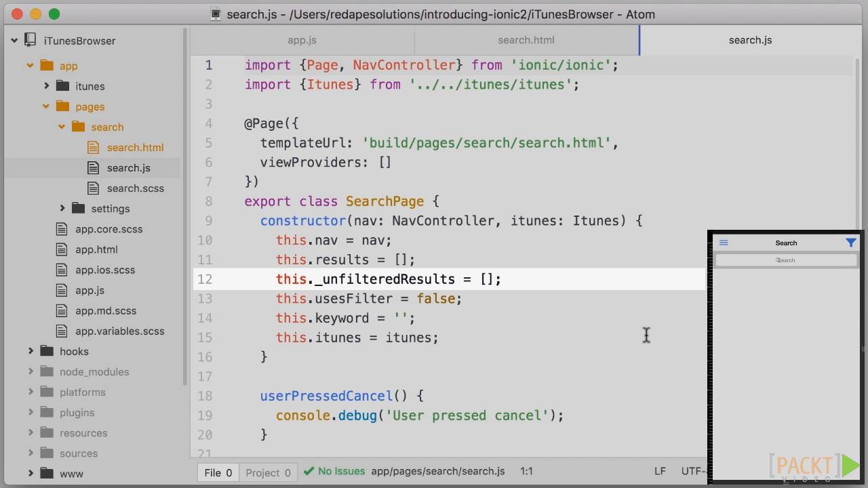
Task: Click the app.ios.scss file icon
Action: 62,269
